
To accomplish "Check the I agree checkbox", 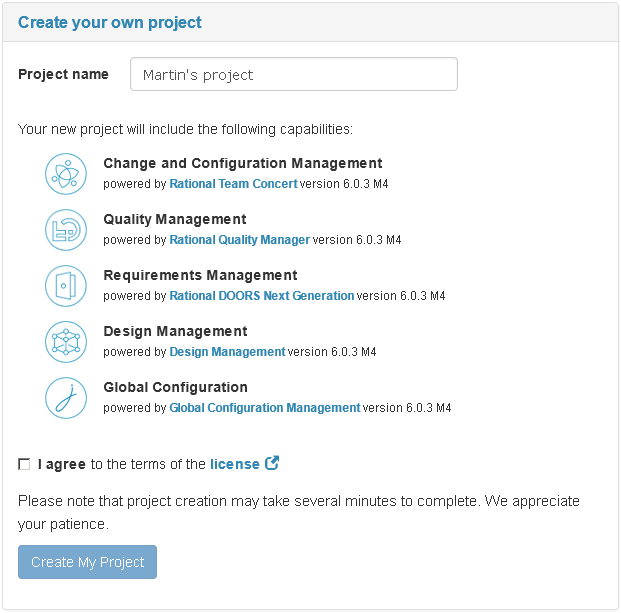I will 24,464.
